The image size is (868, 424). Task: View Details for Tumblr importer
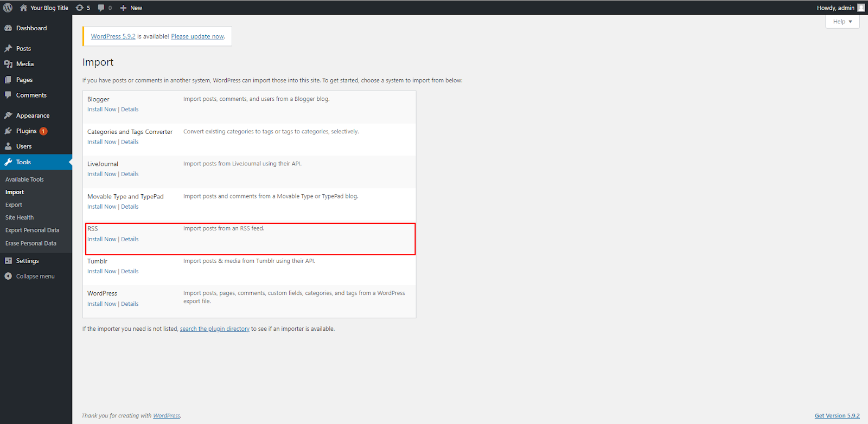(130, 272)
